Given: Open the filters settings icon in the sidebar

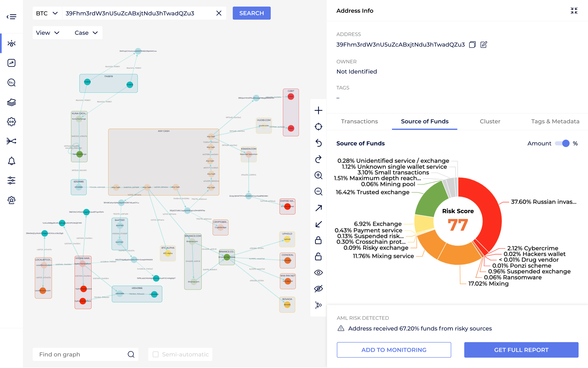Looking at the screenshot, I should [x=11, y=180].
